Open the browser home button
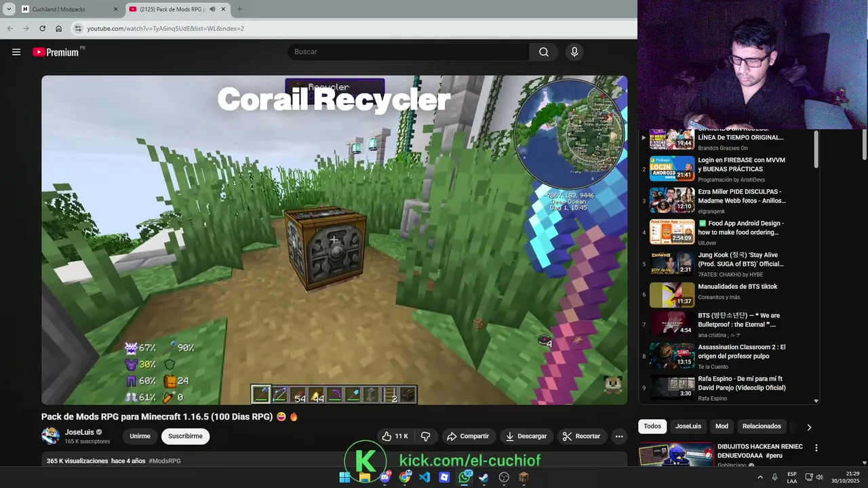868x488 pixels. coord(58,28)
